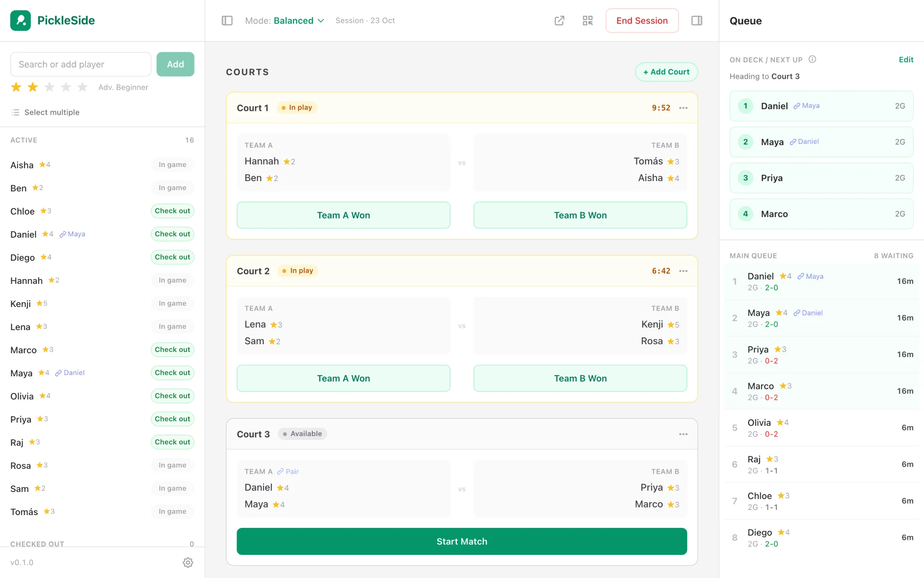Check out Chloe from active list
Viewport: 924px width, 578px height.
[x=172, y=211]
